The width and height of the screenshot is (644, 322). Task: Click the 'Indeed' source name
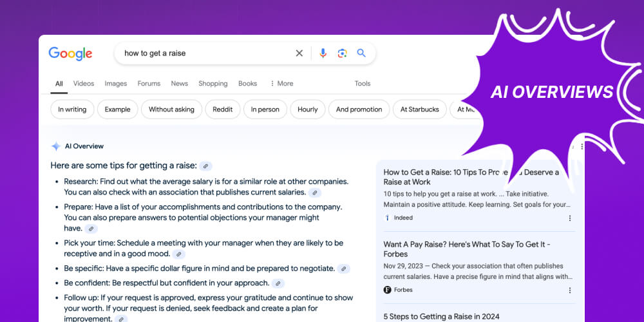[x=403, y=218]
